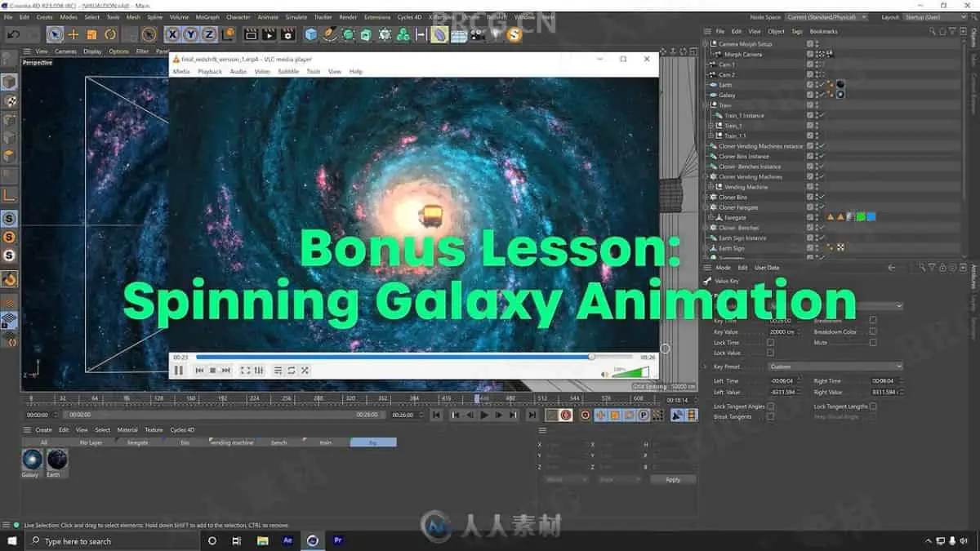Enable Lock Tangent Angles checkbox
Screen dimensions: 980x551
pyautogui.click(x=770, y=407)
